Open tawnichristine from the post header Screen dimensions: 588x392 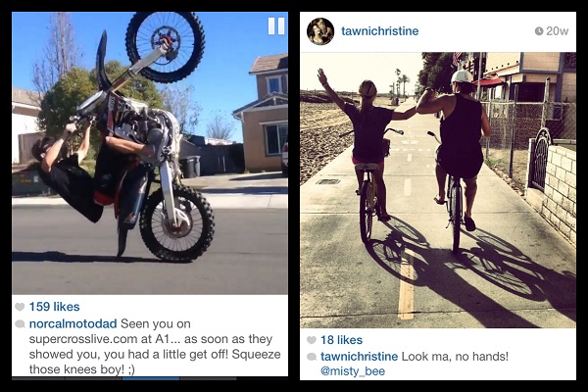[379, 31]
